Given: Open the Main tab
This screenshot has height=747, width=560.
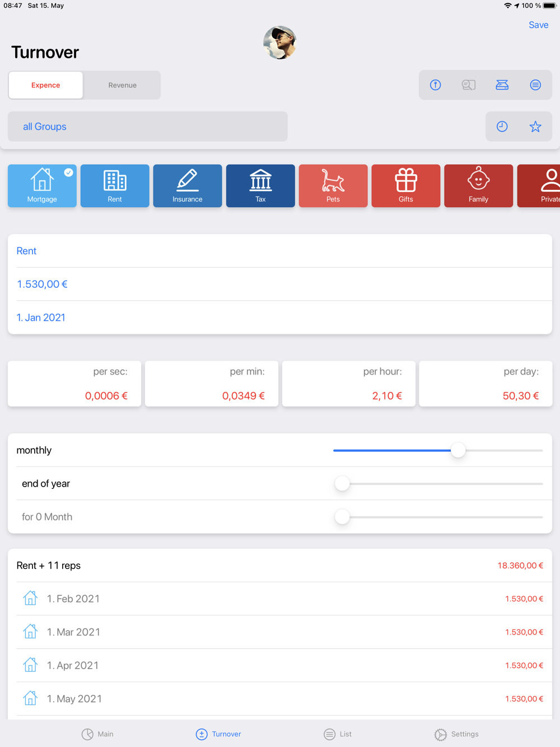Looking at the screenshot, I should 98,734.
